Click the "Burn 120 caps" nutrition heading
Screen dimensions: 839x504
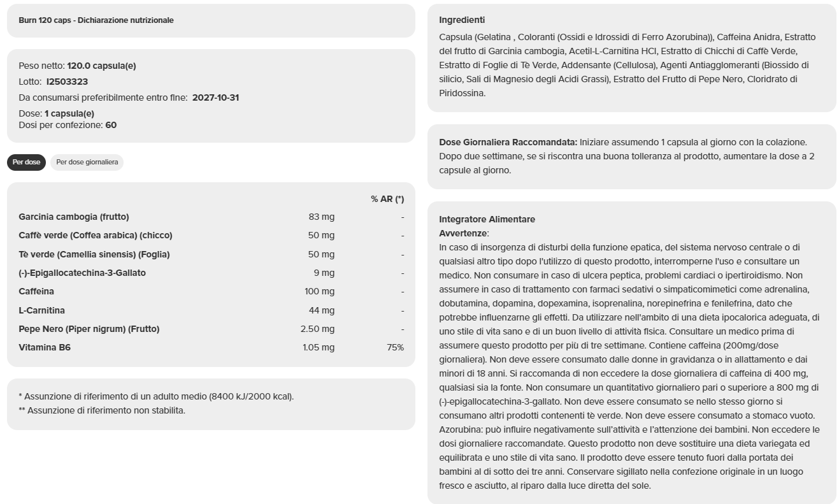[96, 20]
